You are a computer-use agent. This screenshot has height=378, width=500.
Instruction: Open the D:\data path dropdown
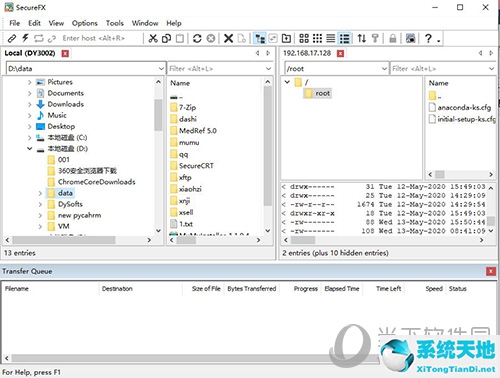[161, 69]
